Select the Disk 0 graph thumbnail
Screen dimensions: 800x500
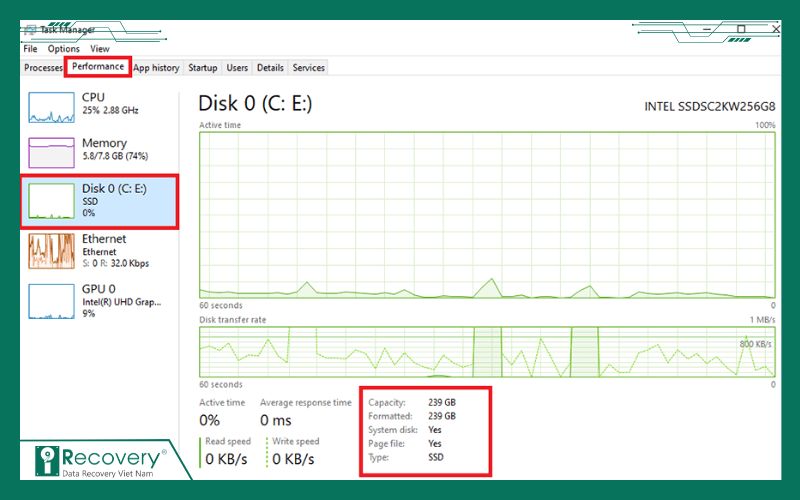[x=51, y=200]
